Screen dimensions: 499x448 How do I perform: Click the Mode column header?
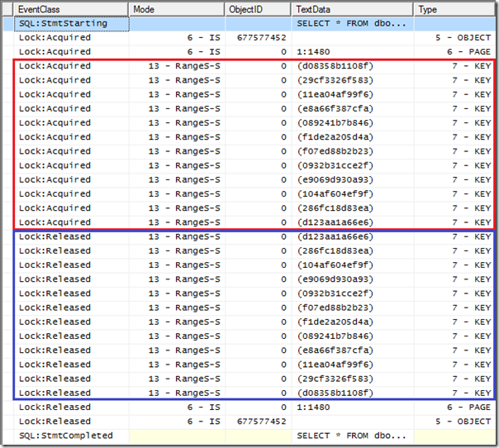(x=177, y=9)
